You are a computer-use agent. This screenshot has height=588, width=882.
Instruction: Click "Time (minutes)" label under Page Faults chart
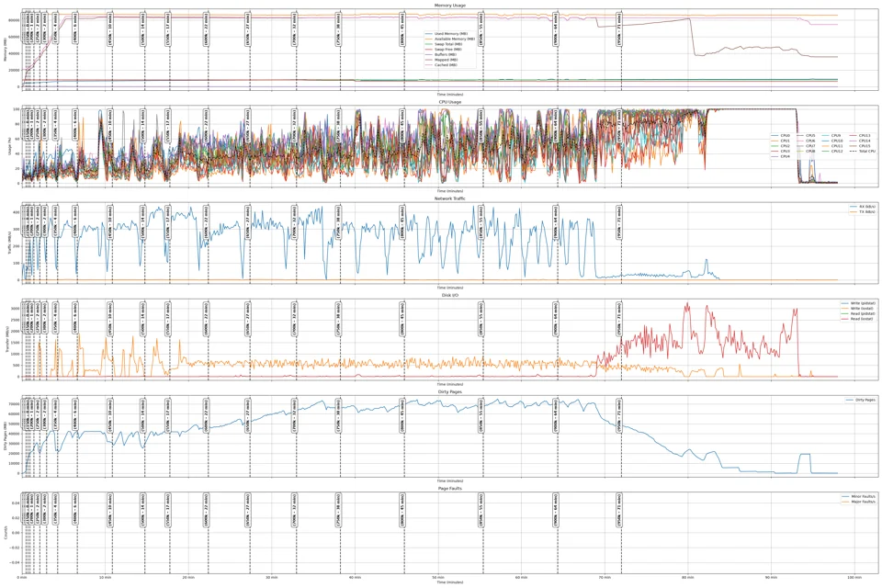coord(449,582)
